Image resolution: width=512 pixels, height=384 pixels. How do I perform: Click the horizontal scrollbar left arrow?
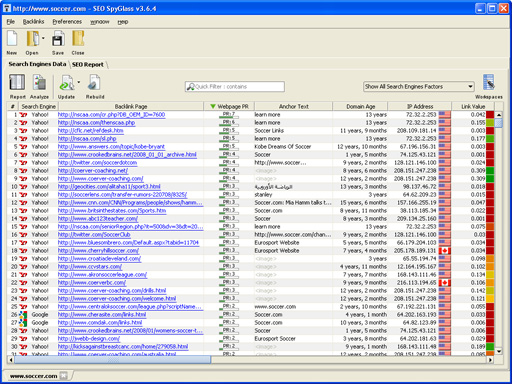coord(11,360)
